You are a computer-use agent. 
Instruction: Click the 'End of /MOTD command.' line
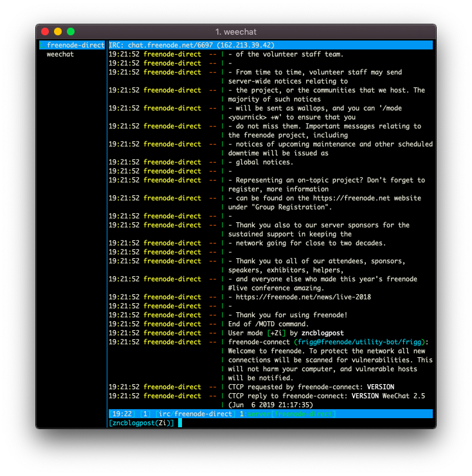(x=268, y=324)
